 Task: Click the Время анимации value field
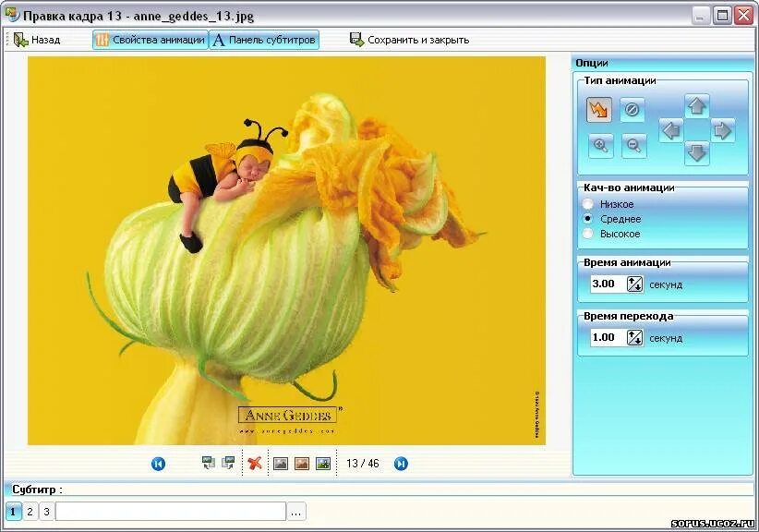[x=608, y=284]
